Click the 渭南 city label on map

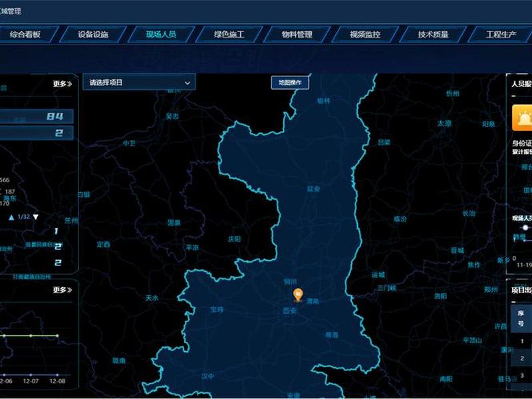coord(313,301)
